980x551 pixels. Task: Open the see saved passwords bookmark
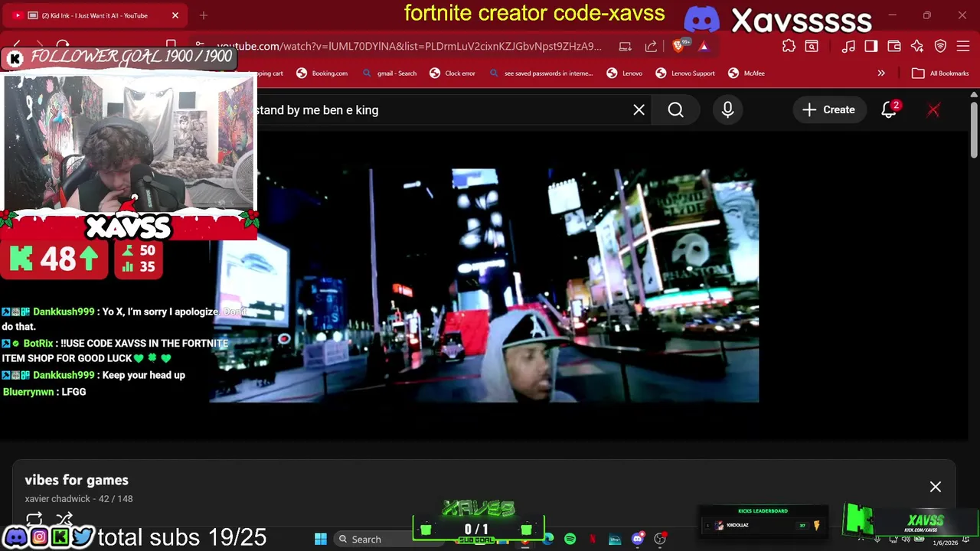541,73
